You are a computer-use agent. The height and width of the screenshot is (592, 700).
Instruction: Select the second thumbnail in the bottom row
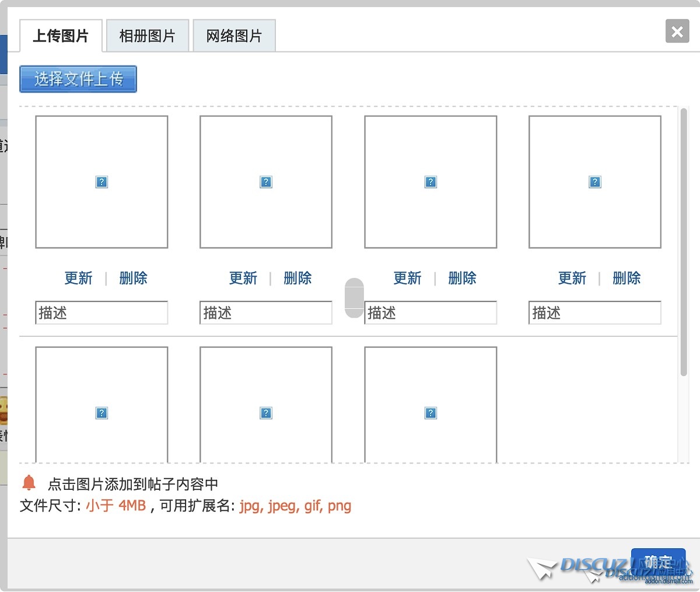click(266, 405)
